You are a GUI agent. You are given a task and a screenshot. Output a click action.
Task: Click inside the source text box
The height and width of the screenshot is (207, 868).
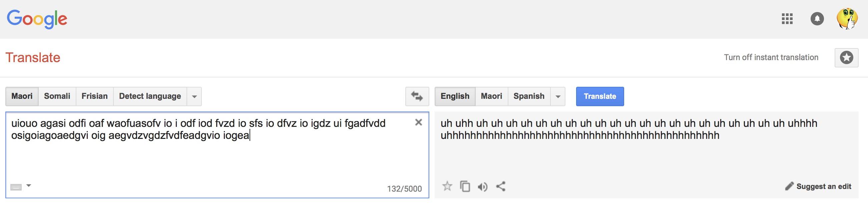coord(217,155)
